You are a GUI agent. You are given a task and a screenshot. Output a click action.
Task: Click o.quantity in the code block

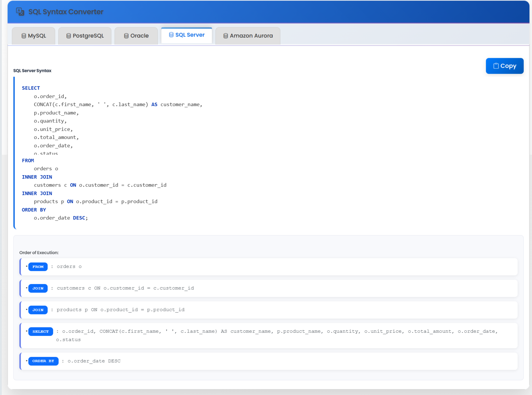pos(50,121)
